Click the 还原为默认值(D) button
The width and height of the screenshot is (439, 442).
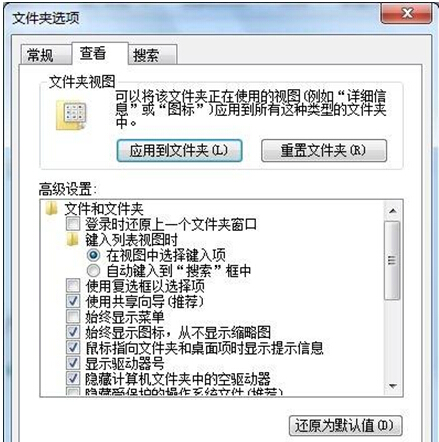click(x=345, y=425)
